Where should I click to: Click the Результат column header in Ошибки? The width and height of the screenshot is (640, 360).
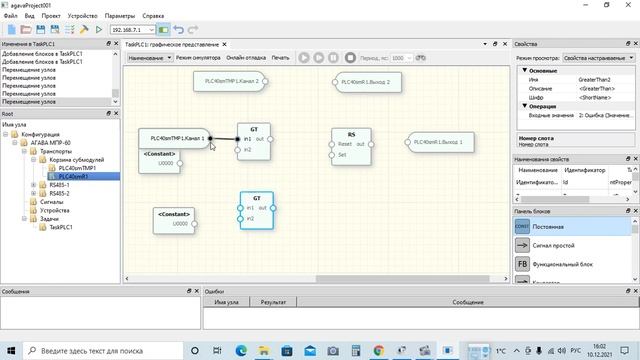coord(273,302)
